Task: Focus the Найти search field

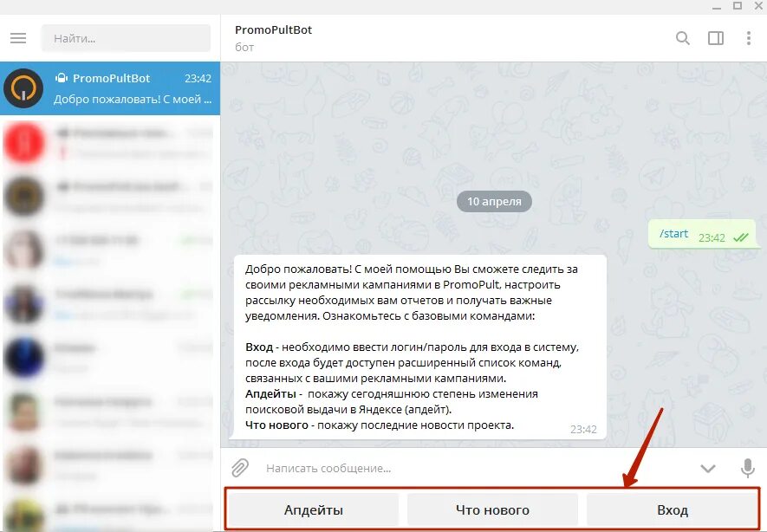Action: click(x=126, y=38)
